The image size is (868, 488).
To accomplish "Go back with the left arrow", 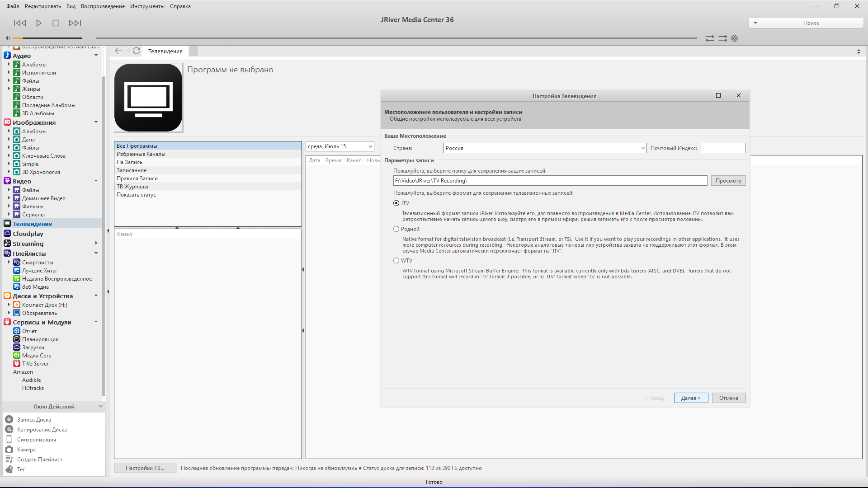I will [118, 51].
